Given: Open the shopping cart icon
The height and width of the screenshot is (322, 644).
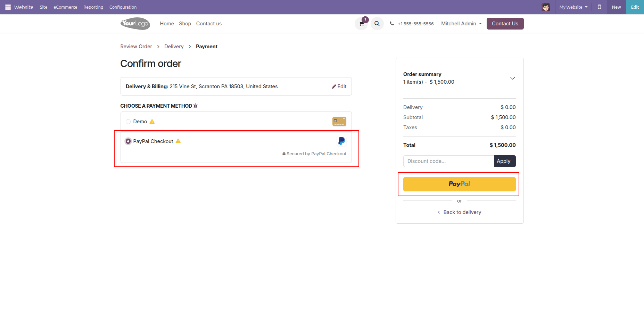Looking at the screenshot, I should click(361, 24).
